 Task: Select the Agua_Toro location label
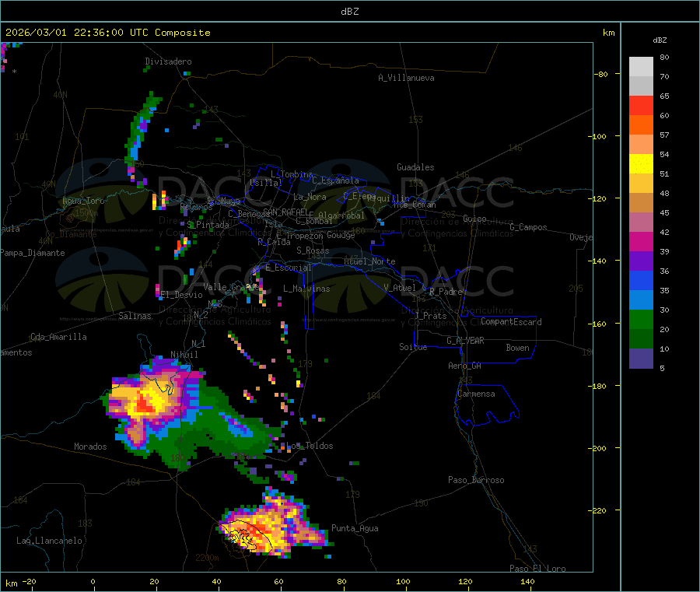[83, 201]
